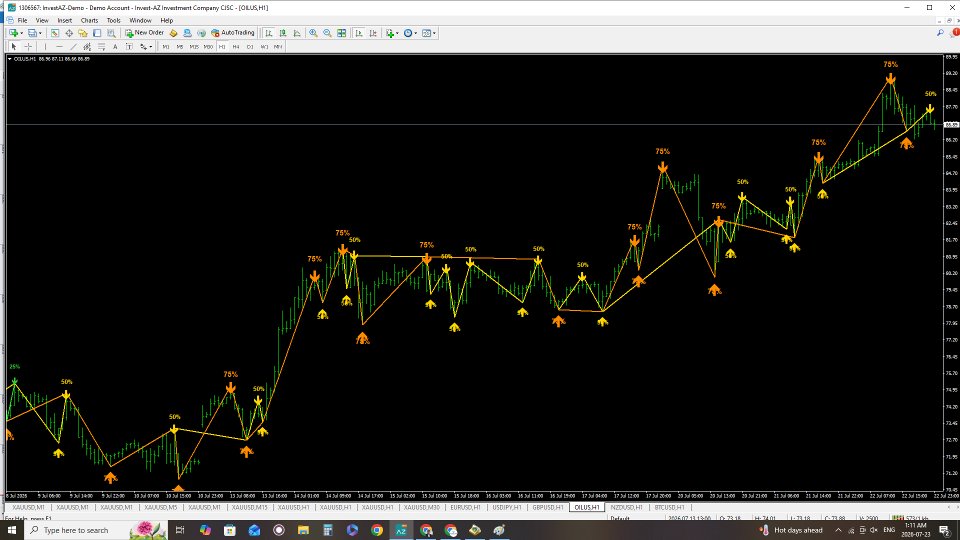960x540 pixels.
Task: Switch timeframe to M5
Action: [180, 47]
